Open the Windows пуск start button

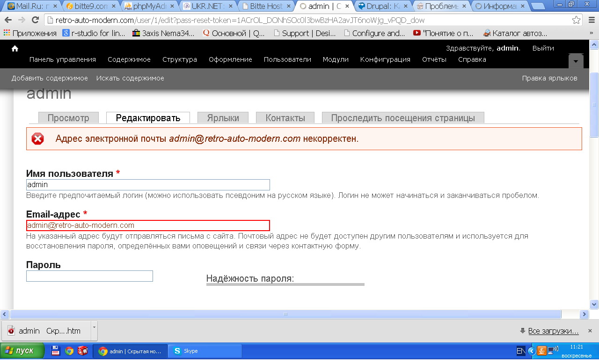point(22,351)
